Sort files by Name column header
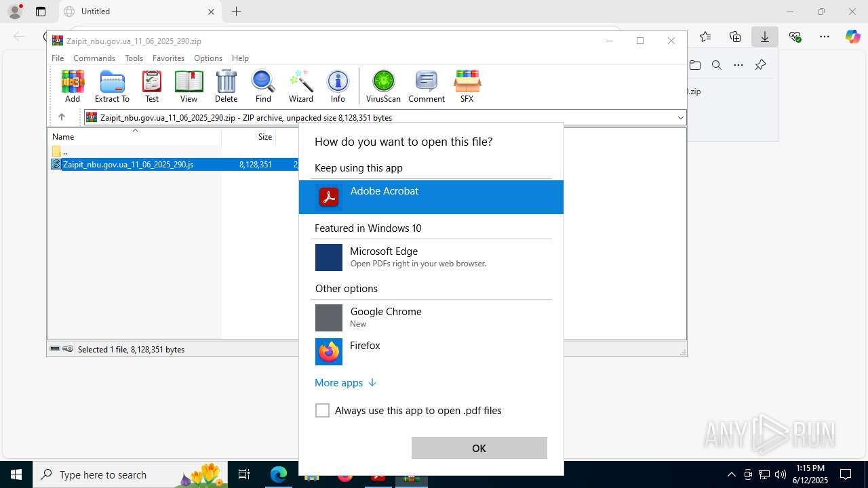The image size is (868, 488). coord(134,136)
